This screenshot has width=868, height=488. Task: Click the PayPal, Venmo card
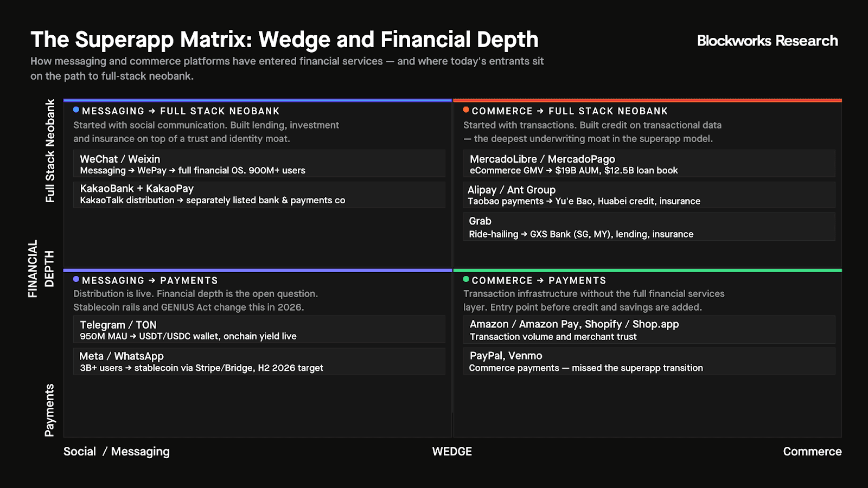pyautogui.click(x=649, y=361)
